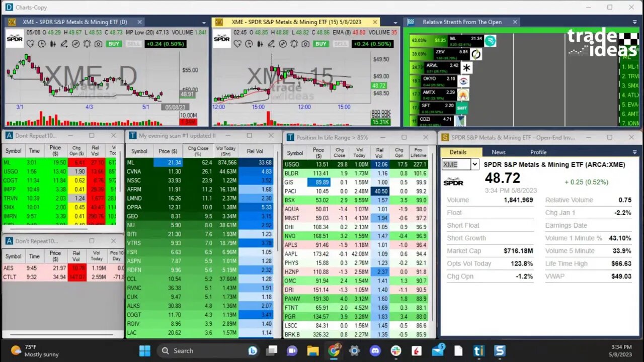The width and height of the screenshot is (644, 362).
Task: Select the CTLT row in lower Don't Repeat window
Action: (x=62, y=277)
